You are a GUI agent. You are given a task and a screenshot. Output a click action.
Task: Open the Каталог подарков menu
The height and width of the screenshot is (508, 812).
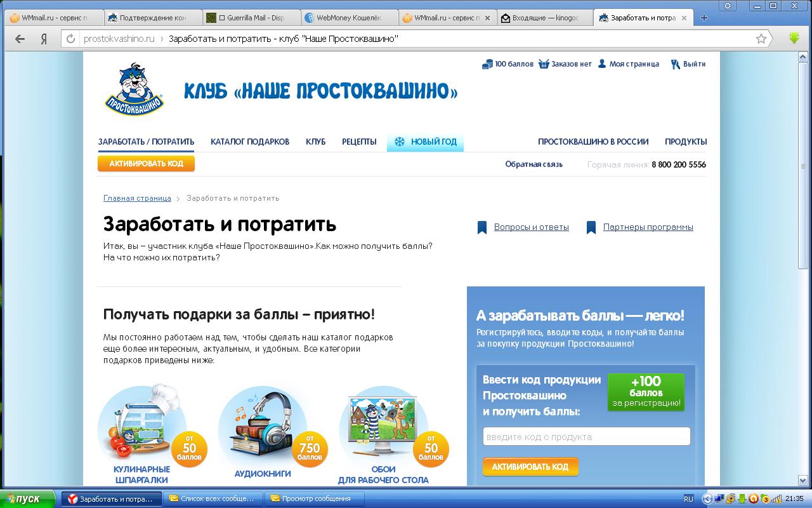pos(250,142)
